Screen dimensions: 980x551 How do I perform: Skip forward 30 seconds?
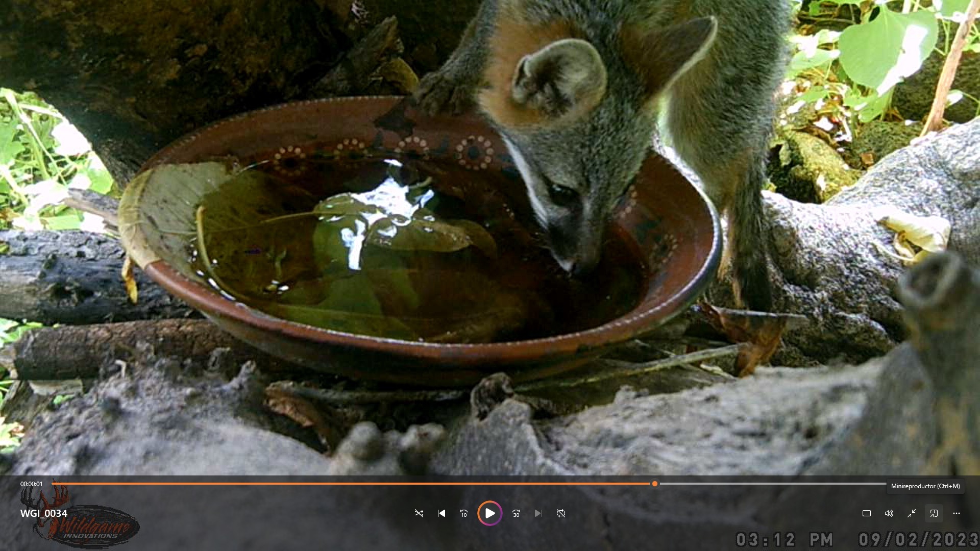[516, 513]
